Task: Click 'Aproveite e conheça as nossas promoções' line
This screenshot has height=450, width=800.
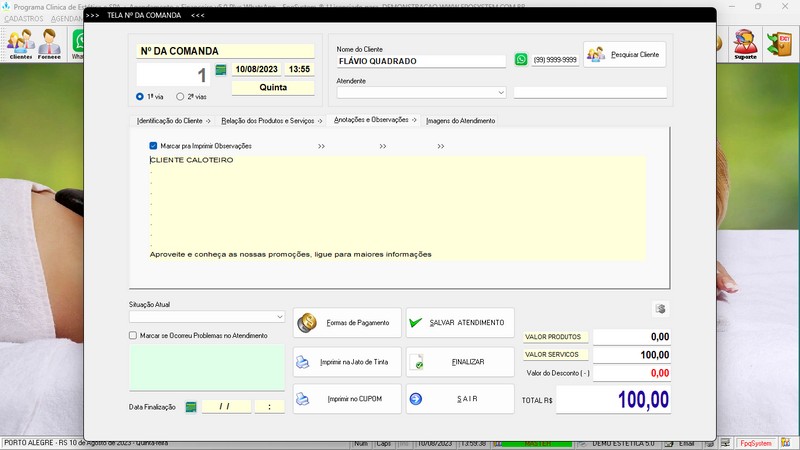Action: pos(290,254)
